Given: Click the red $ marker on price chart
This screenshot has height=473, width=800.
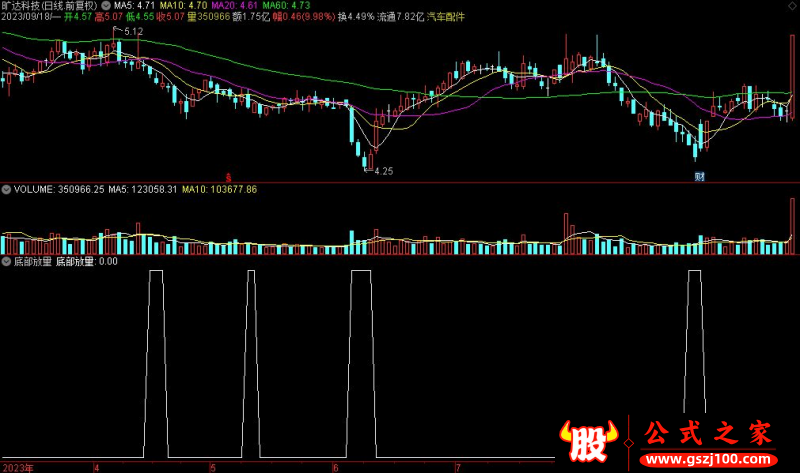Looking at the screenshot, I should tap(229, 178).
